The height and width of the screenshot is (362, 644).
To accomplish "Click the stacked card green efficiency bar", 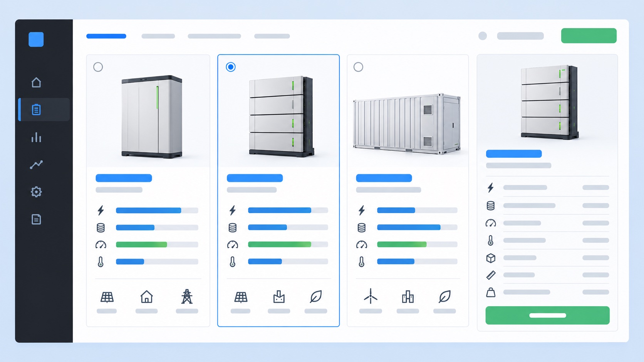I will coord(288,244).
